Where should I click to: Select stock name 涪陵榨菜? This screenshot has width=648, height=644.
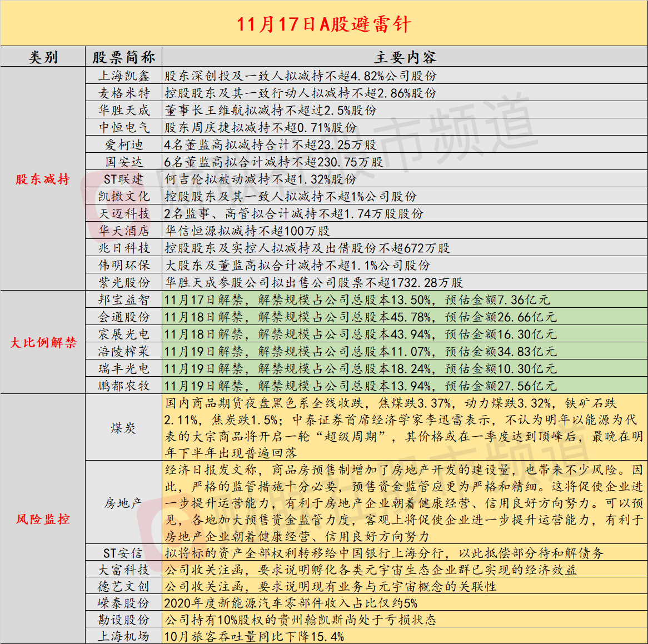coord(123,351)
